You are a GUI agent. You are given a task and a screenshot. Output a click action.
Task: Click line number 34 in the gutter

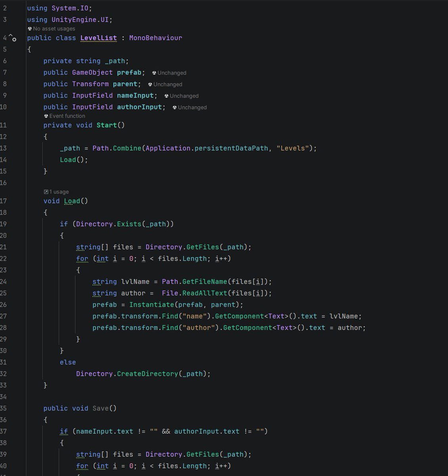(3, 397)
